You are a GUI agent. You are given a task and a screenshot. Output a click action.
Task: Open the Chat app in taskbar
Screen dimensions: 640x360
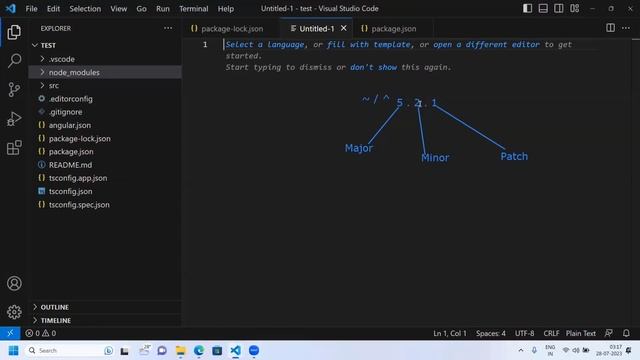click(x=162, y=351)
